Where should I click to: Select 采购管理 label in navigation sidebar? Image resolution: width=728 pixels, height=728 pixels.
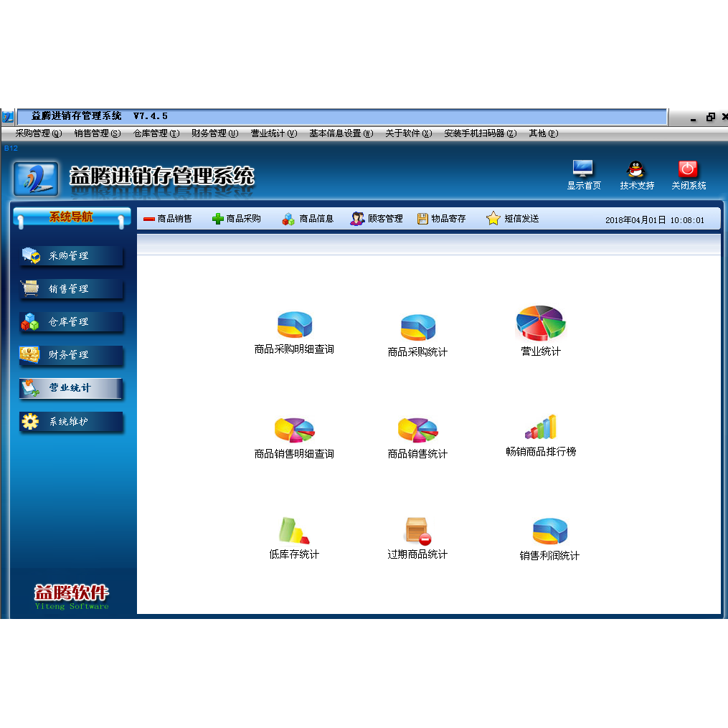click(68, 256)
